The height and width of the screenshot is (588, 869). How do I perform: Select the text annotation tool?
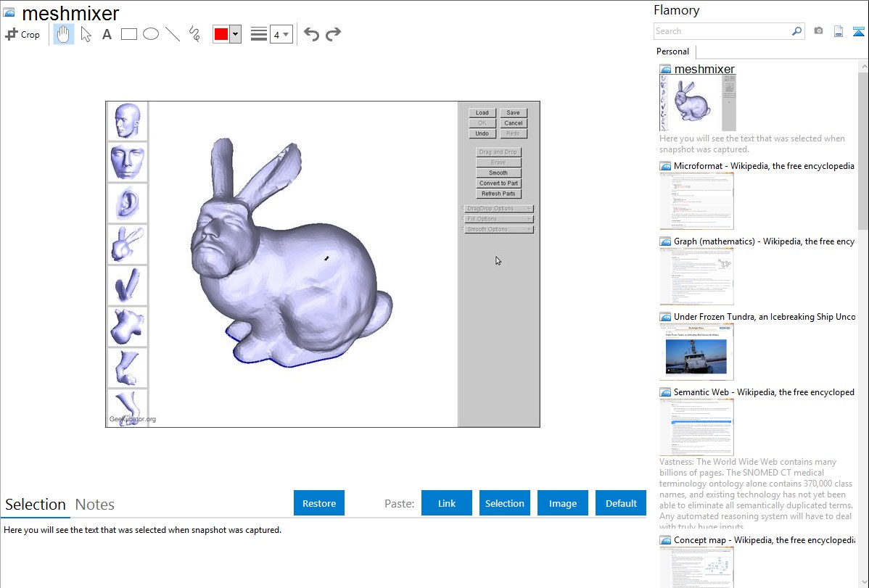(107, 34)
